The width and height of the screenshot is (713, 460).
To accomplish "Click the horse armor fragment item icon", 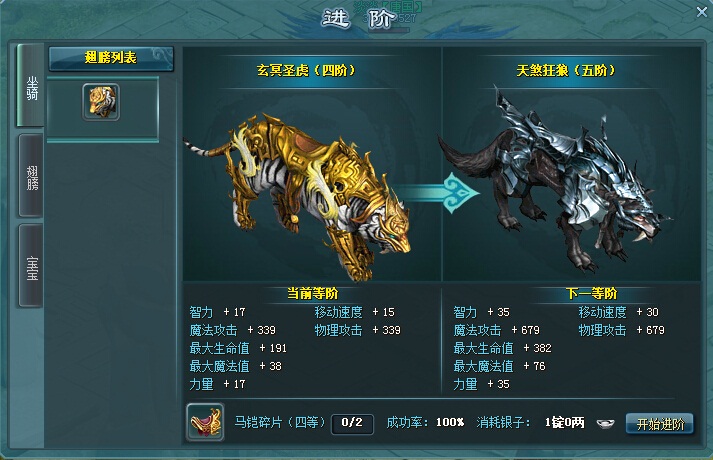I will [x=205, y=422].
